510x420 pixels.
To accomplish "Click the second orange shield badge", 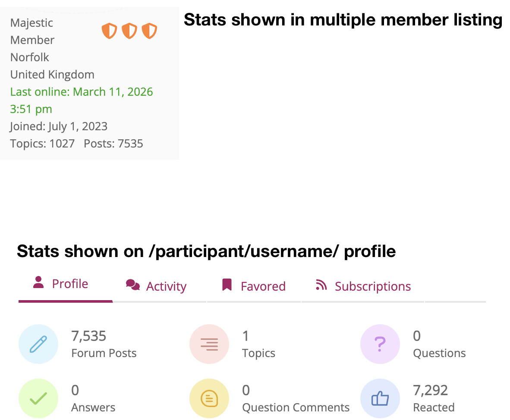I will click(x=129, y=31).
